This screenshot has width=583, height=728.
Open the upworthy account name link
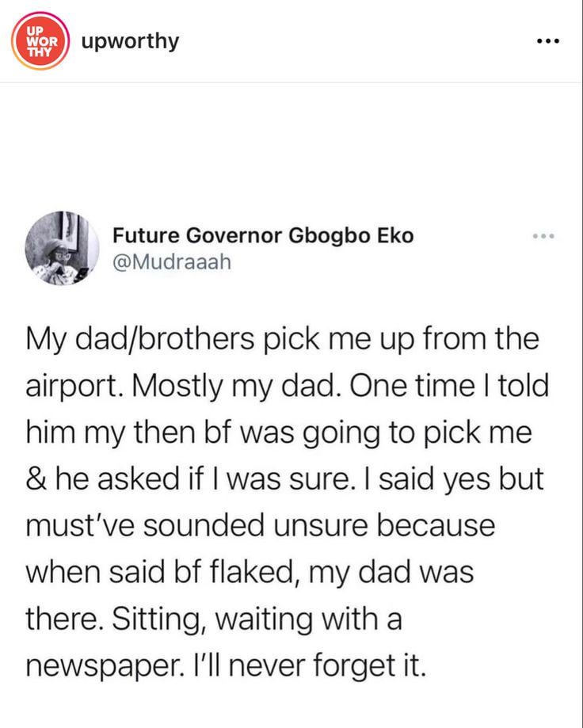pyautogui.click(x=131, y=40)
